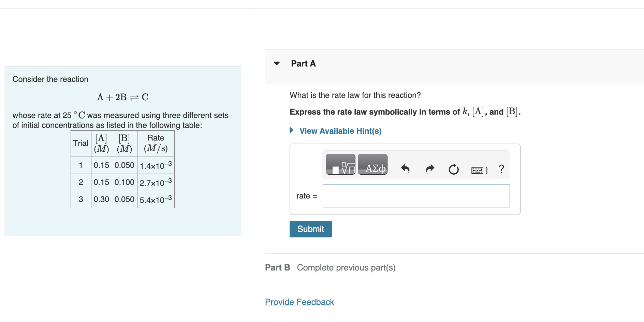Viewport: 644px width, 322px height.
Task: Collapse the Part A section triangle
Action: pos(277,63)
